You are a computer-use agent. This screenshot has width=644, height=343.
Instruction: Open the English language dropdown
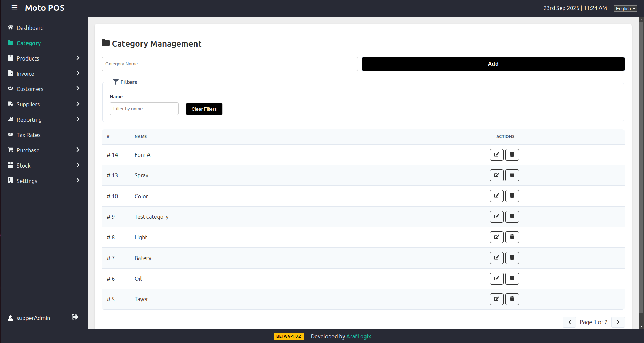[x=625, y=8]
